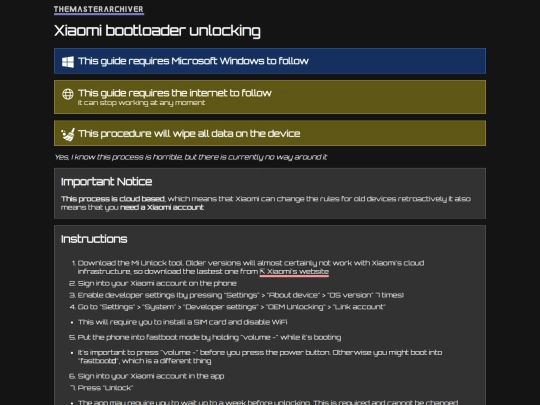Click step 3 "Enable developer settings"
Image resolution: width=540 pixels, height=405 pixels.
click(x=241, y=295)
